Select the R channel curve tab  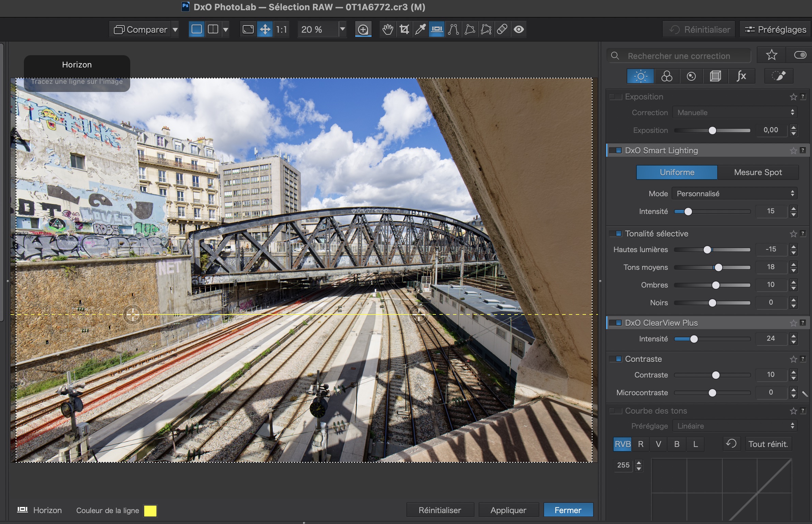[641, 444]
